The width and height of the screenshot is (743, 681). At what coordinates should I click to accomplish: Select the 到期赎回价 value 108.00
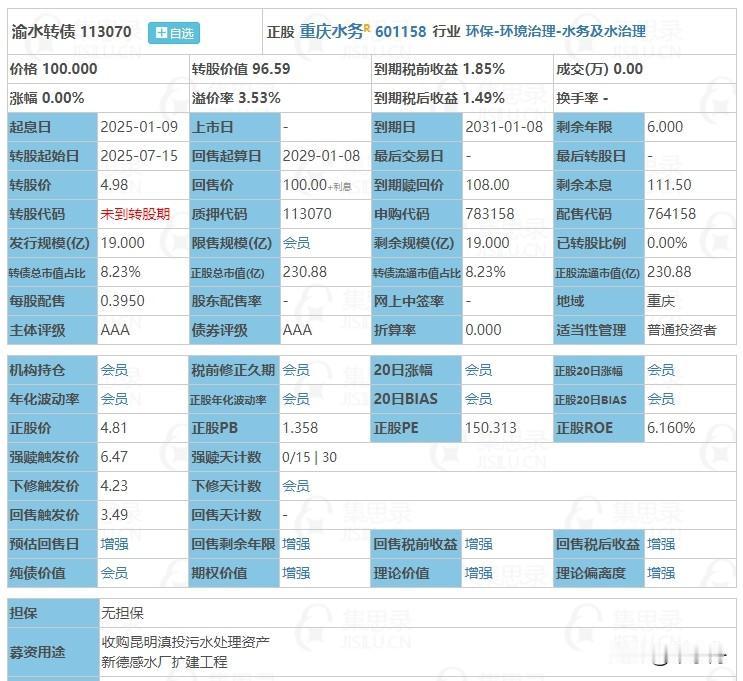pos(488,185)
